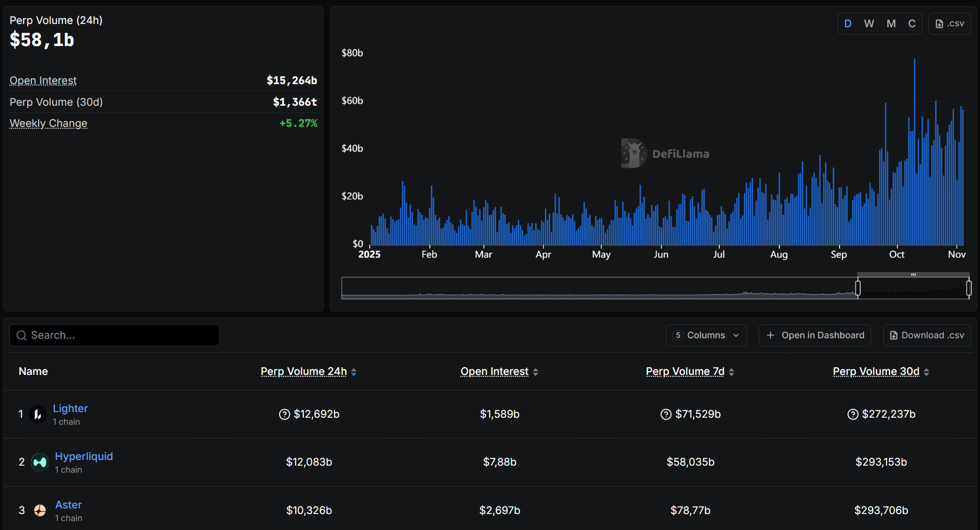Open the Hyperliquid protocol link
The image size is (980, 530).
coord(84,457)
